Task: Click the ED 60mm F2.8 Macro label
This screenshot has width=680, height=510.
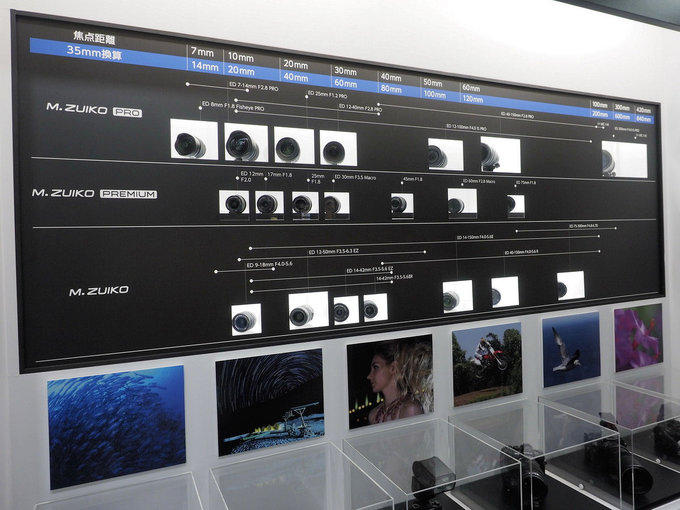Action: click(479, 181)
